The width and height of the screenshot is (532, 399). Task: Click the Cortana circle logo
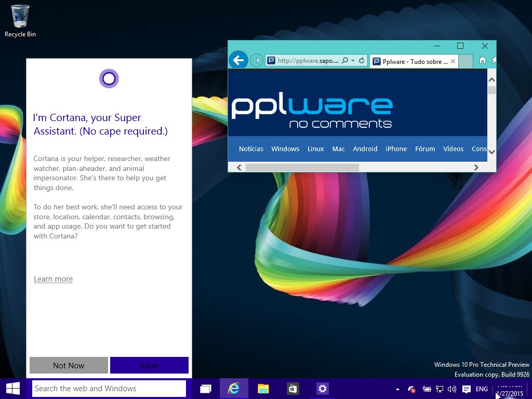pos(109,79)
